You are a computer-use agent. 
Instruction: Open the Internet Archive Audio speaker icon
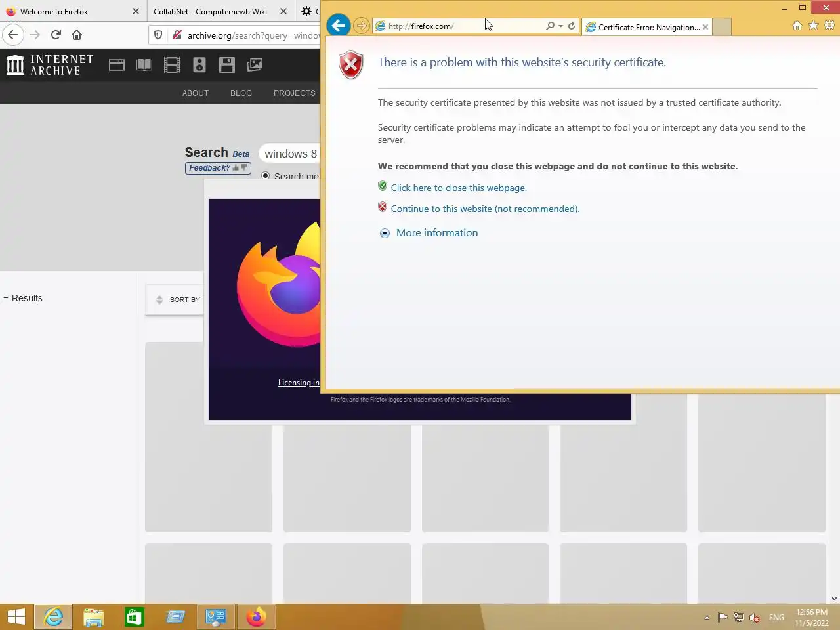(199, 64)
